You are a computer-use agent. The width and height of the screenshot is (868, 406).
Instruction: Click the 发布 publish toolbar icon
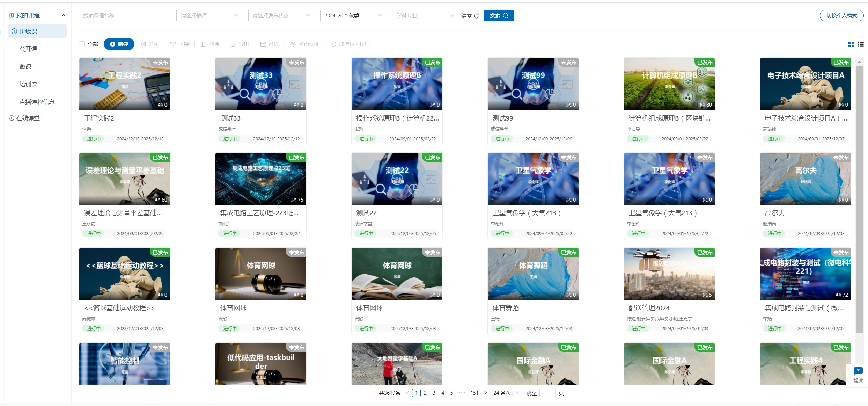[143, 44]
